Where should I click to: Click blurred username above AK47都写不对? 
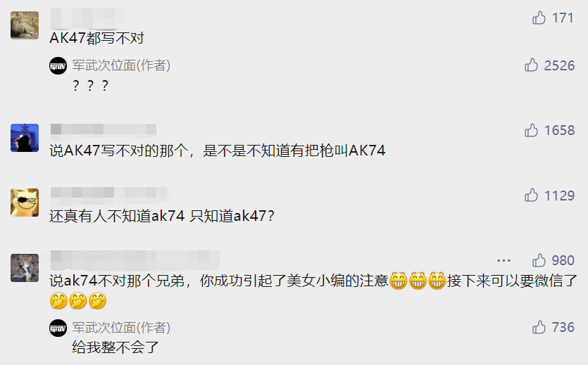(87, 18)
